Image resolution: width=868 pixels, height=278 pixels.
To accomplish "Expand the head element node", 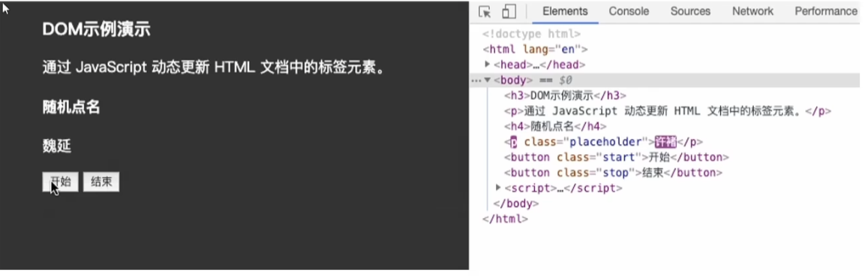I will pyautogui.click(x=488, y=65).
